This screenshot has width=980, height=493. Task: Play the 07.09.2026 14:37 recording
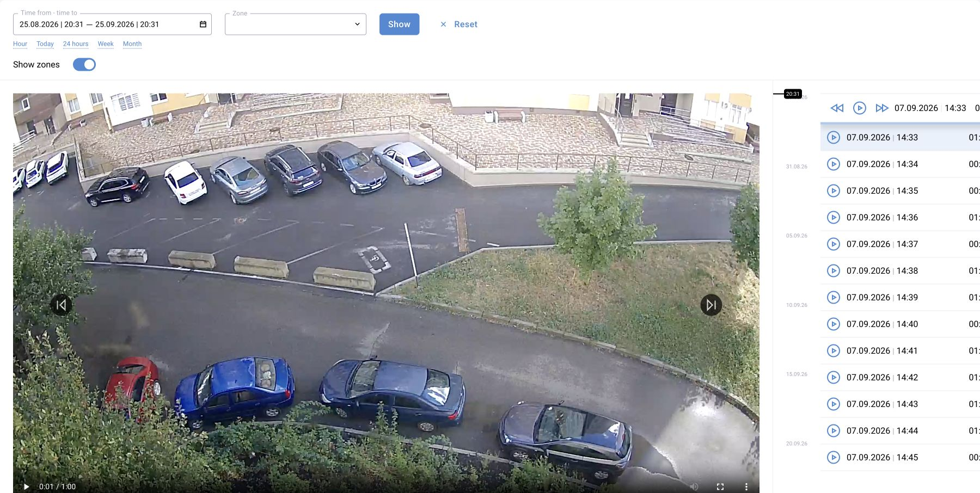pos(834,244)
